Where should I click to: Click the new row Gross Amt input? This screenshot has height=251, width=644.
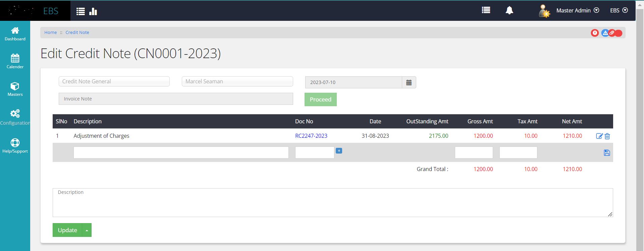(474, 153)
